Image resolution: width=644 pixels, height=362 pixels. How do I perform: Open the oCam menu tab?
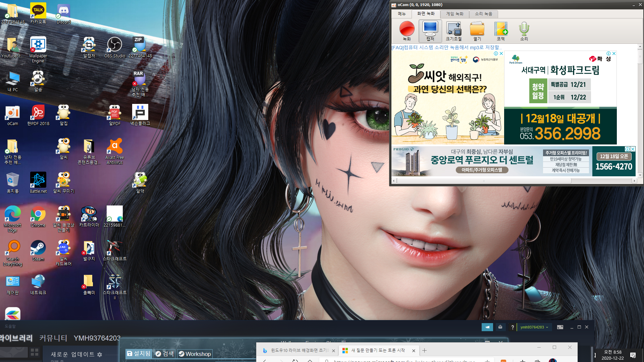pyautogui.click(x=401, y=14)
